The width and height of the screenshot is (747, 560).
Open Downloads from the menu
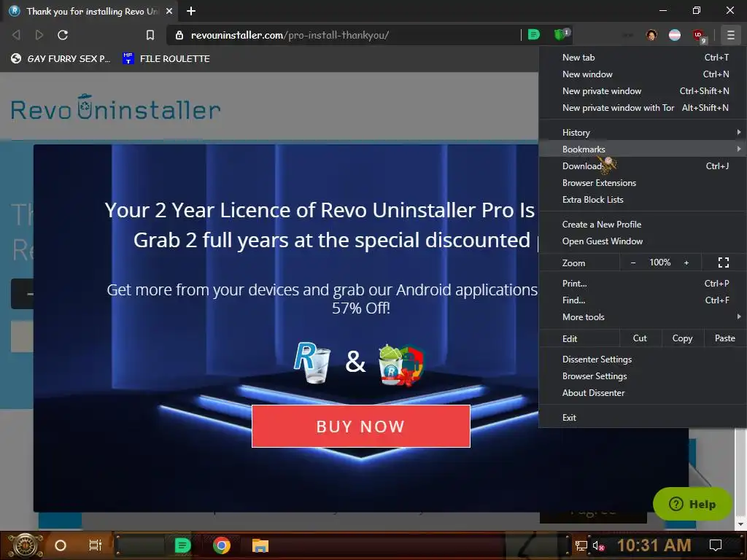click(642, 166)
